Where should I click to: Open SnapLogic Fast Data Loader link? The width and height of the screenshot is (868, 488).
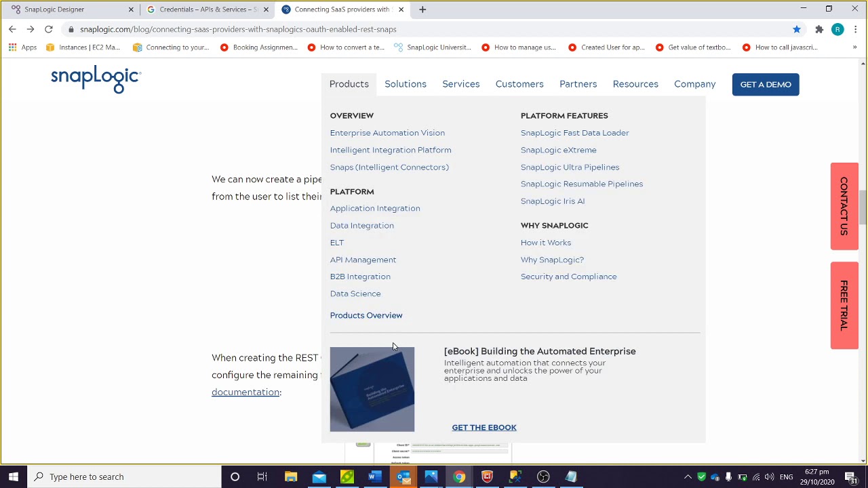tap(575, 133)
